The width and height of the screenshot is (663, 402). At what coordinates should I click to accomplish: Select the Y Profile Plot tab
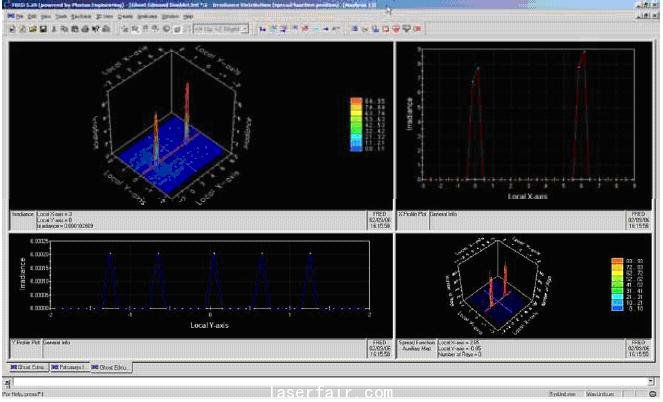[x=25, y=341]
